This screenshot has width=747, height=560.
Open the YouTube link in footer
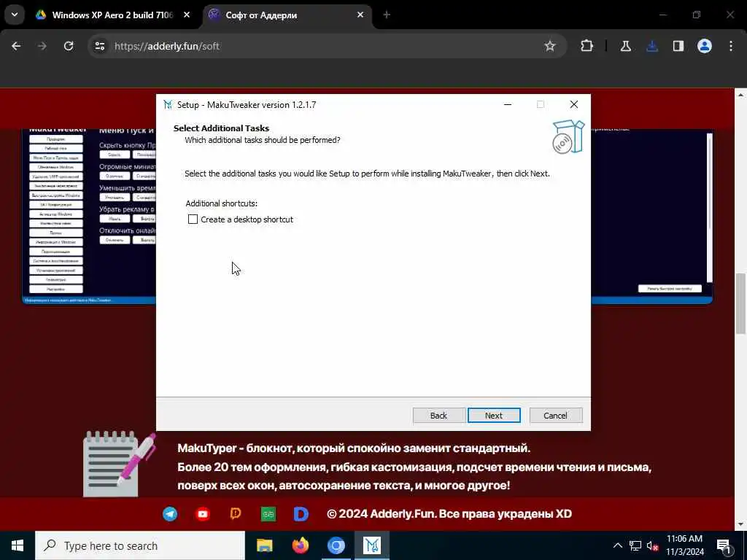click(203, 514)
